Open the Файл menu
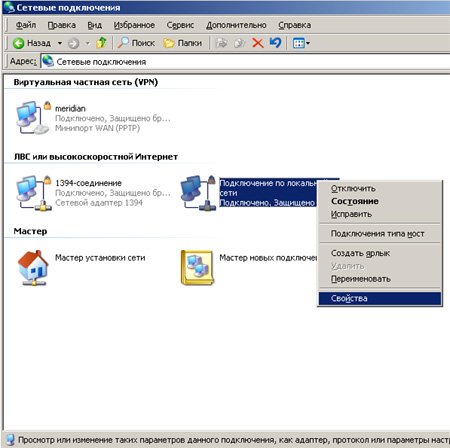Viewport: 450px width, 448px height. pos(26,25)
